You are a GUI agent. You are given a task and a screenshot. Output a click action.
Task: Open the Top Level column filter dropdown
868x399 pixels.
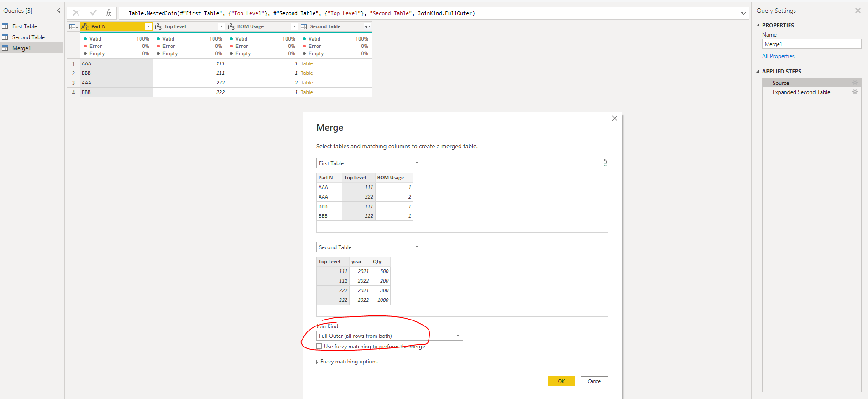click(x=221, y=26)
